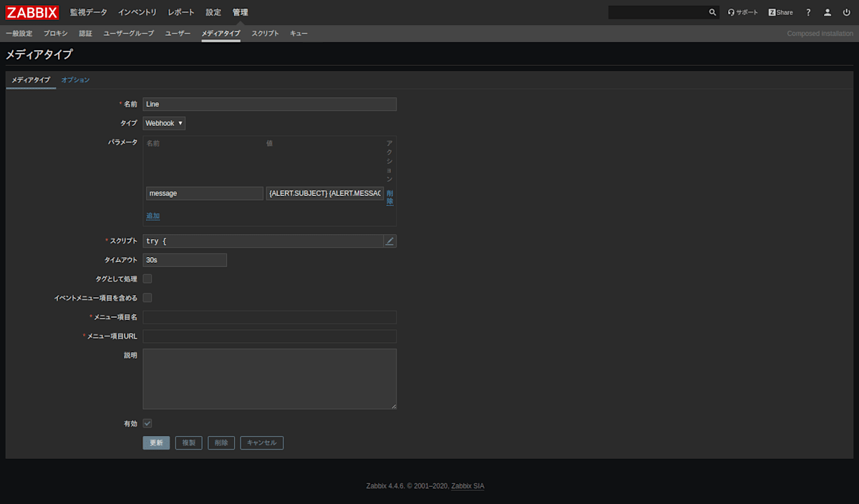Focus the タイムアウト field 30s
This screenshot has height=504, width=859.
[x=185, y=260]
